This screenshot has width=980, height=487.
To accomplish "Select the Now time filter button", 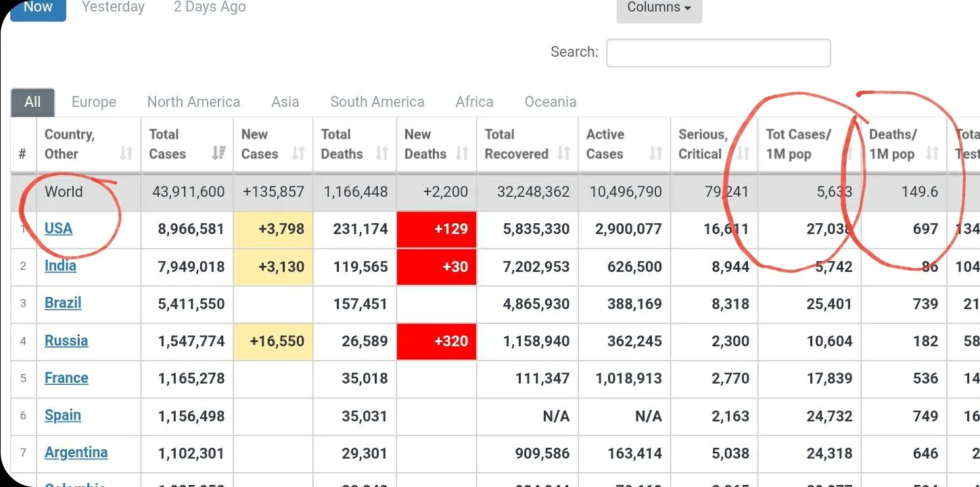I will (x=38, y=8).
